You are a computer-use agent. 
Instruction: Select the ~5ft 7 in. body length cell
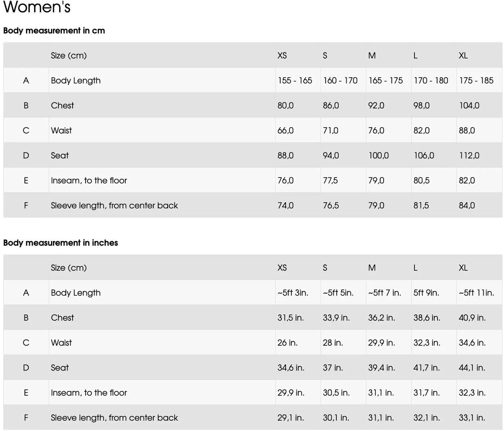[384, 293]
